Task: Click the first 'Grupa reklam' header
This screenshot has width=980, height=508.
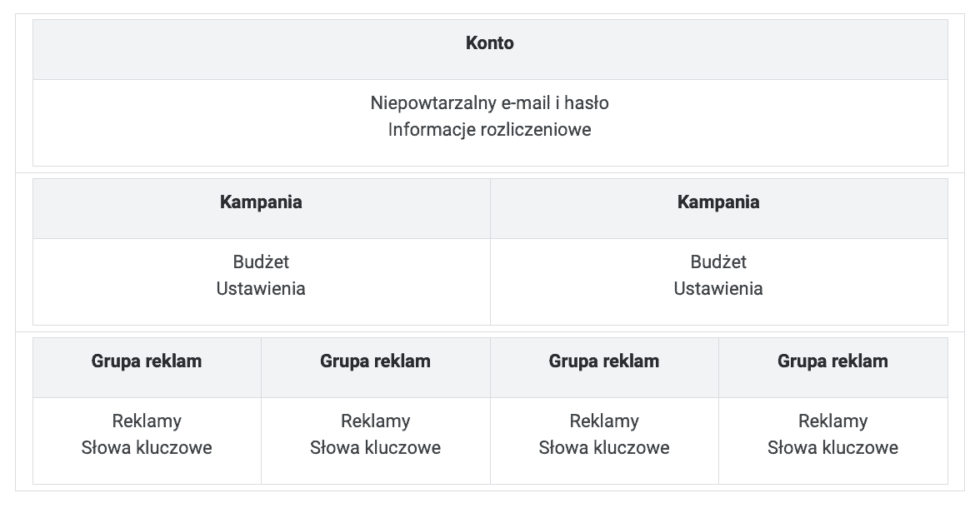Action: pyautogui.click(x=147, y=361)
